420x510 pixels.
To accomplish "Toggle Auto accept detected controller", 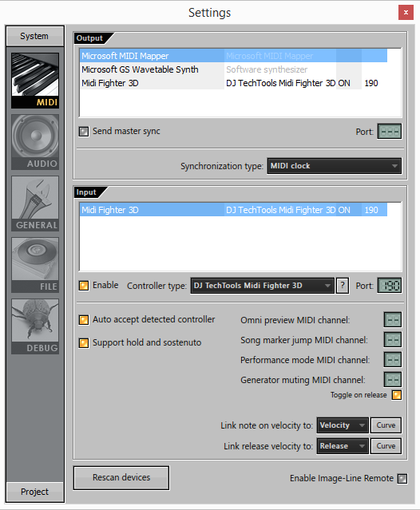I will (84, 320).
